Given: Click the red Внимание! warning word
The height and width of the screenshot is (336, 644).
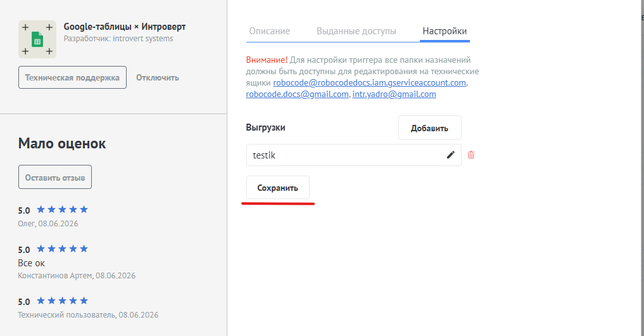Looking at the screenshot, I should click(267, 60).
